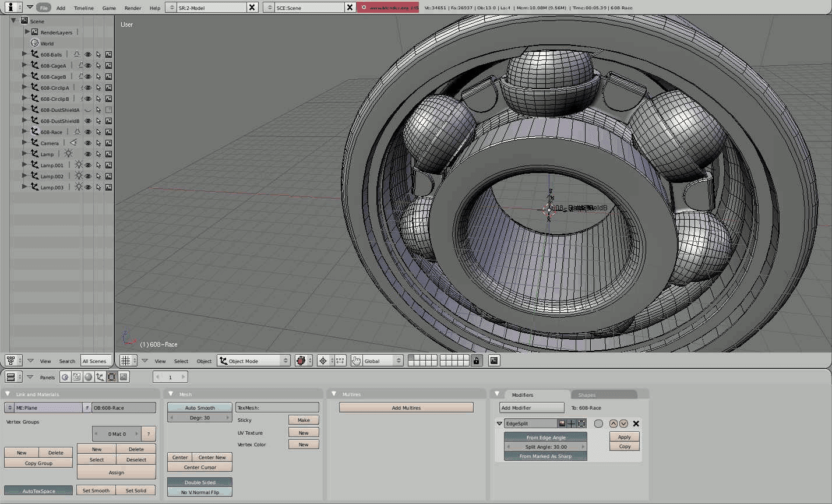Screen dimensions: 832x504
Task: Apply the EdgeSplit modifier
Action: click(x=623, y=436)
